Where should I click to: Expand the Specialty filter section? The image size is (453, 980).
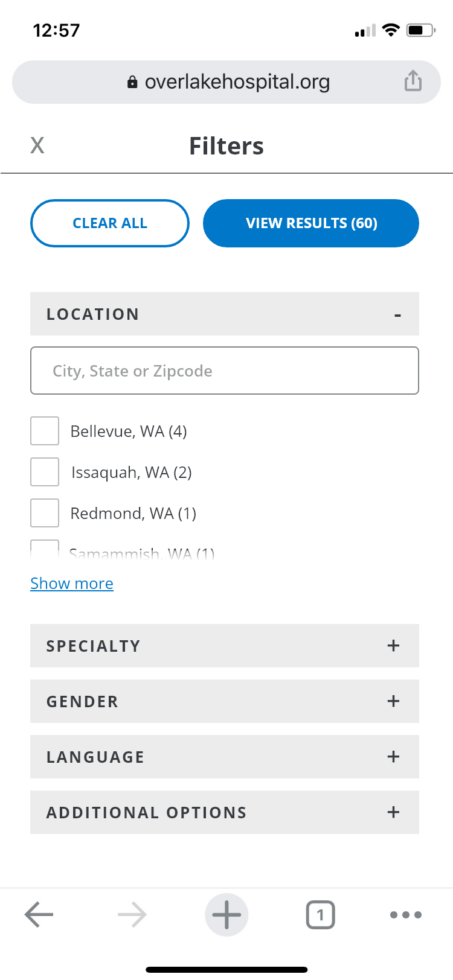click(x=225, y=646)
